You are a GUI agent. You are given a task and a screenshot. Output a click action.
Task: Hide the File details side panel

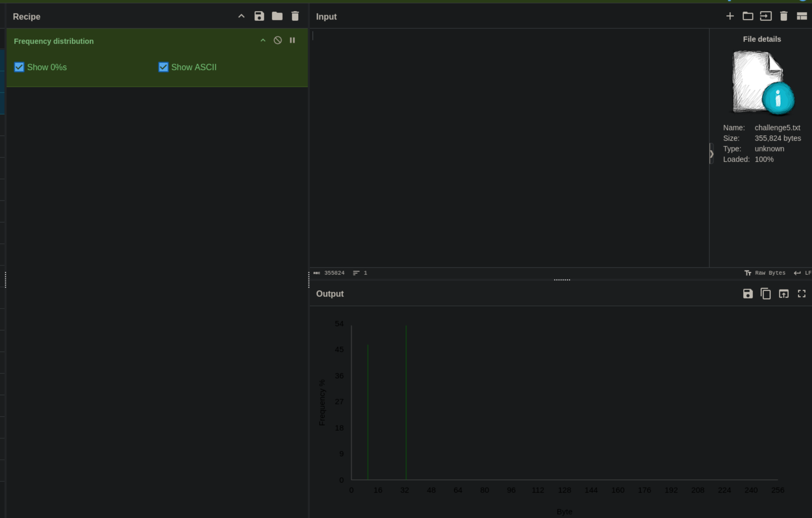click(711, 154)
